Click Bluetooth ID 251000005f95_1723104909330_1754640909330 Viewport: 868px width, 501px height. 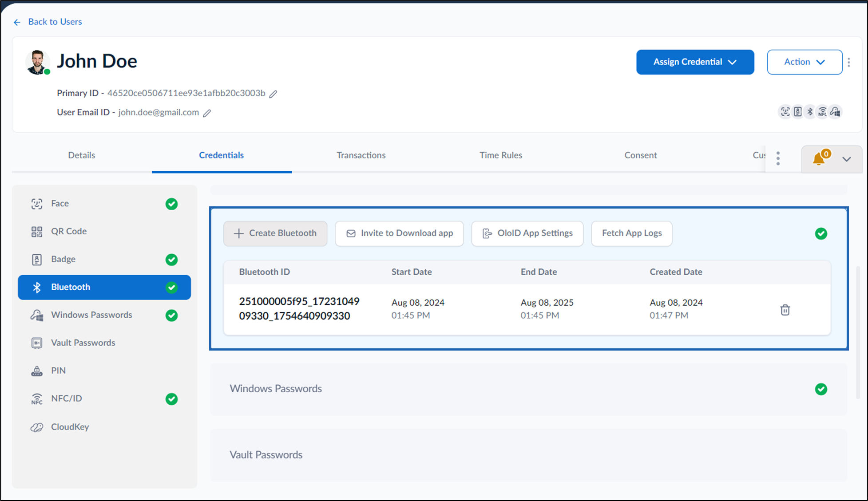pyautogui.click(x=299, y=309)
